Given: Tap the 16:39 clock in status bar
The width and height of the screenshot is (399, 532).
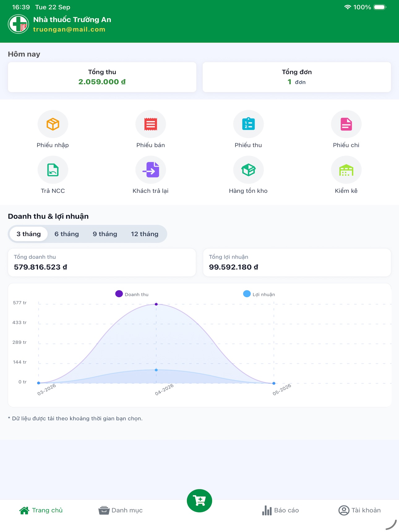Looking at the screenshot, I should coord(21,7).
